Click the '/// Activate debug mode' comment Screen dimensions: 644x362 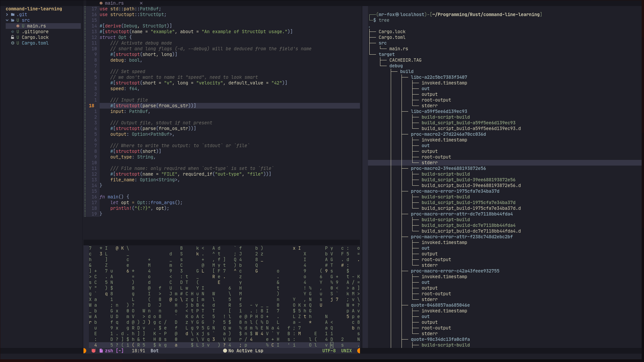[x=141, y=43]
